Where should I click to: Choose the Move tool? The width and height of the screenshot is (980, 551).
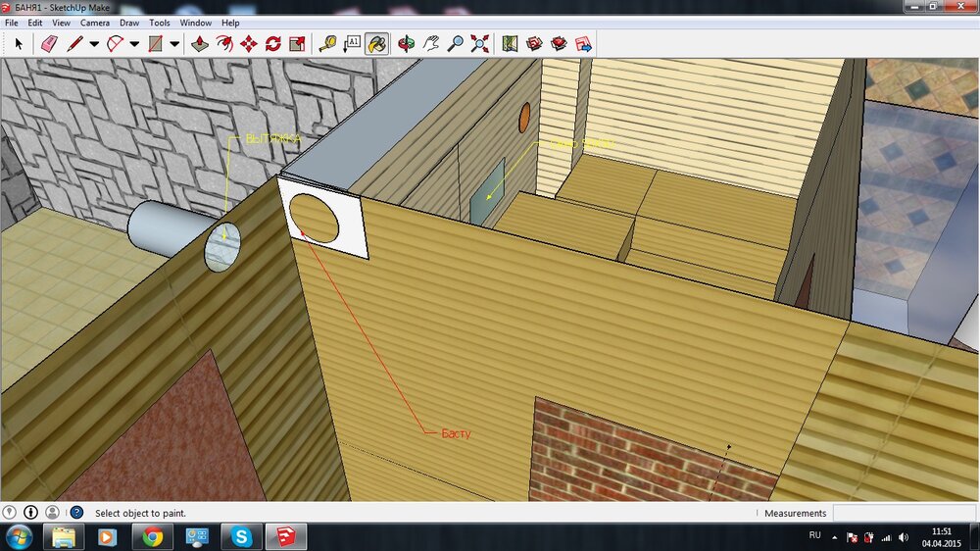[x=249, y=43]
